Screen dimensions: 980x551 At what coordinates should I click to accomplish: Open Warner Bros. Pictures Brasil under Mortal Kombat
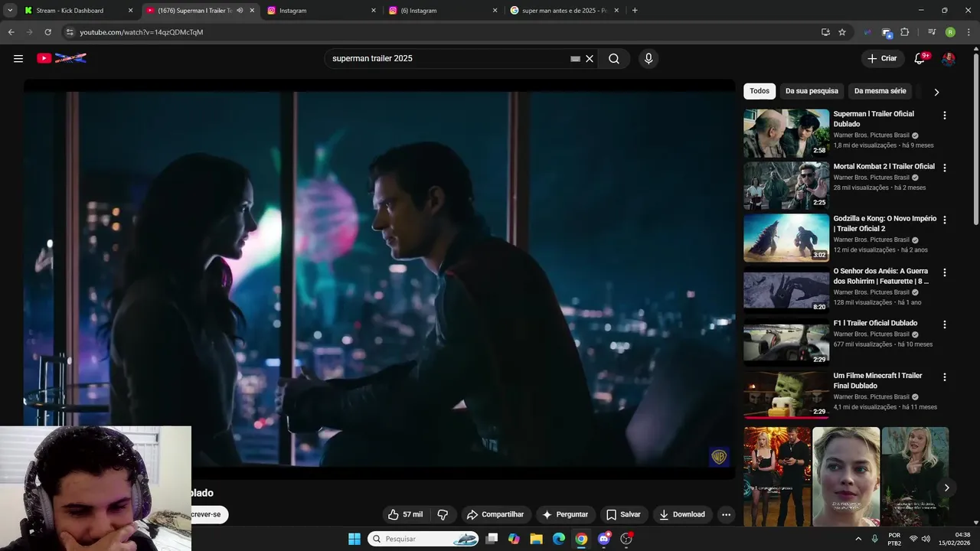[871, 178]
